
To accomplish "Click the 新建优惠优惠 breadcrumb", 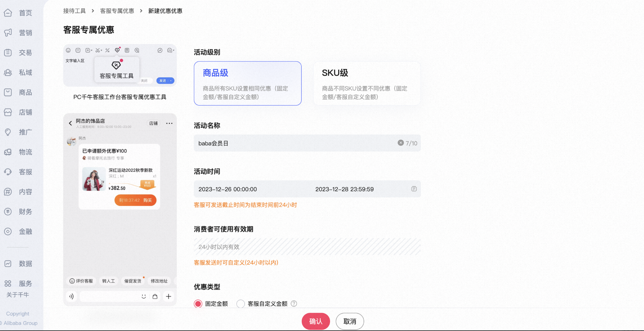I will click(165, 11).
